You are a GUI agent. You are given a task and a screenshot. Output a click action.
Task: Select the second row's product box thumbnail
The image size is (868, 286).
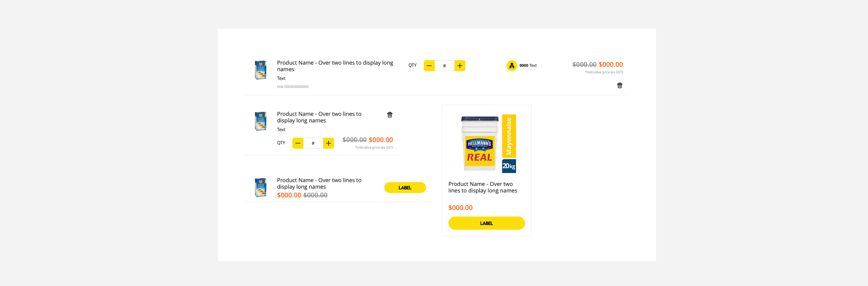pyautogui.click(x=261, y=121)
